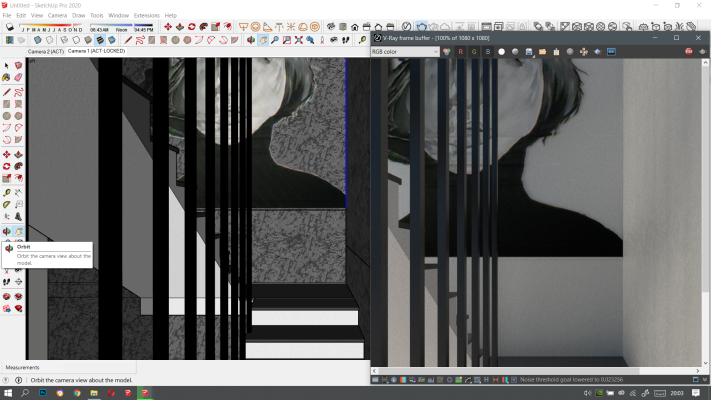This screenshot has width=711, height=400.
Task: Open Windows taskbar search
Action: click(25, 393)
